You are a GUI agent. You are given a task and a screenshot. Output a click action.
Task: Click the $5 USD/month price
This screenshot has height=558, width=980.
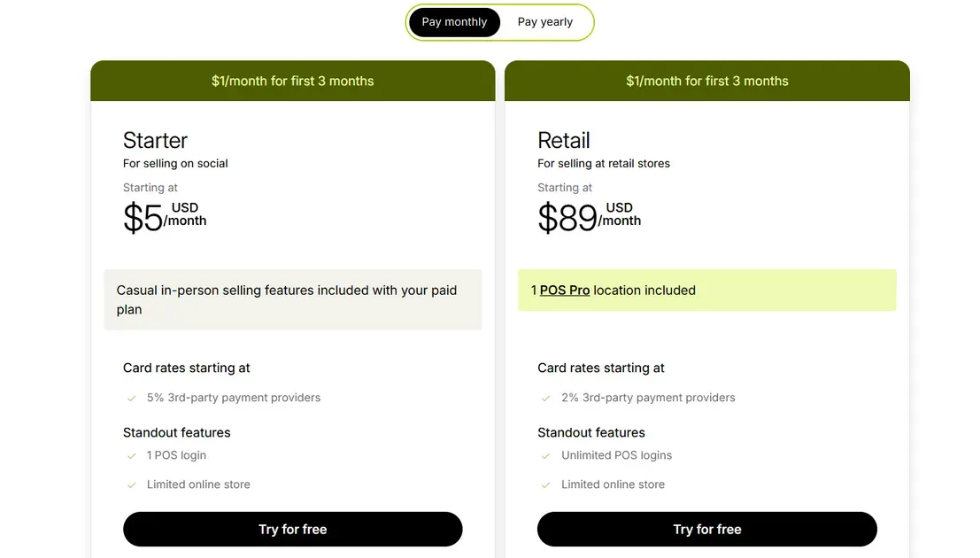tap(165, 217)
